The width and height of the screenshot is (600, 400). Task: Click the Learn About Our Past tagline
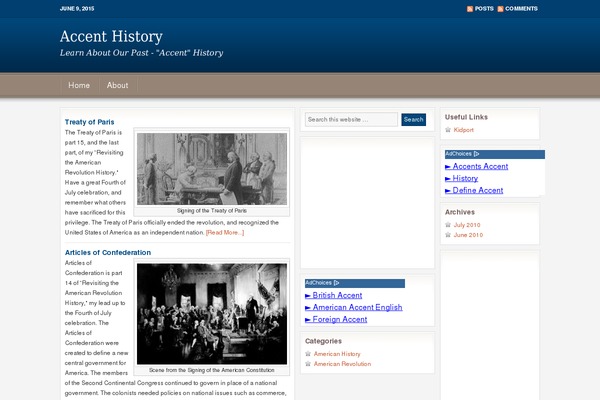[141, 53]
